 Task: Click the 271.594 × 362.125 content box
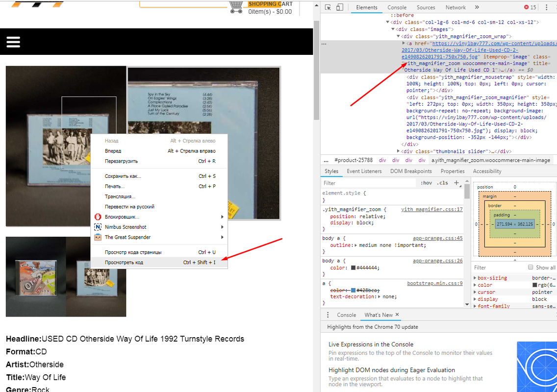coord(515,224)
